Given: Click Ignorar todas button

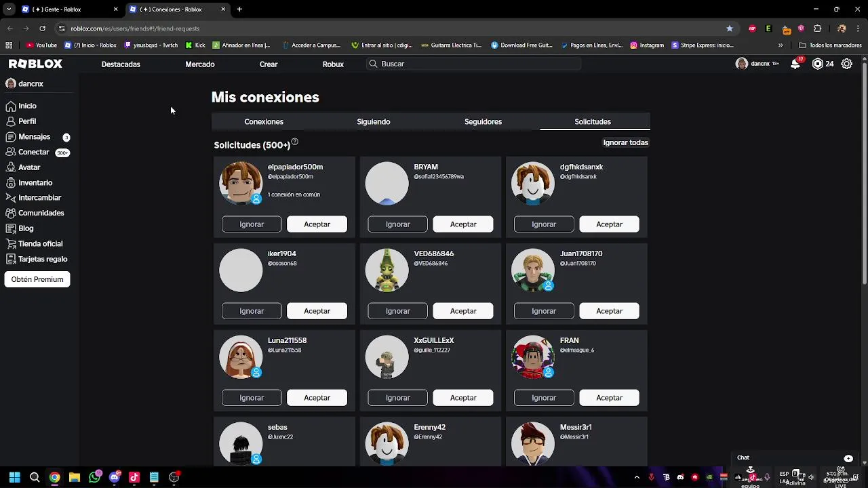Looking at the screenshot, I should 626,142.
